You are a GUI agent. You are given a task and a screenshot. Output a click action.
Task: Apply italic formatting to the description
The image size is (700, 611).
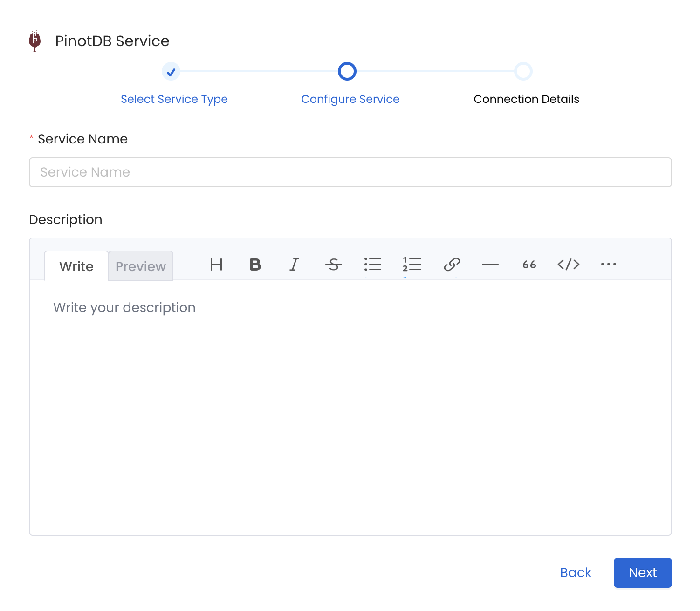pos(294,265)
